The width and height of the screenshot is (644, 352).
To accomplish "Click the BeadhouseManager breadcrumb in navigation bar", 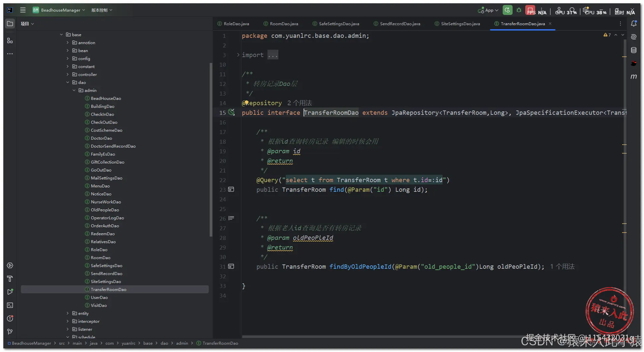I will tap(30, 343).
